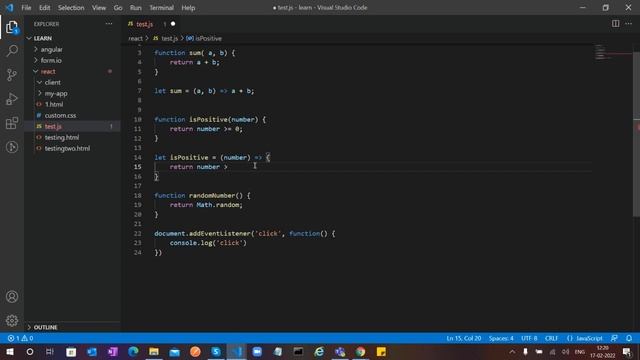Click Ln 15, Col 20 status entry
The width and height of the screenshot is (640, 360).
coord(464,338)
